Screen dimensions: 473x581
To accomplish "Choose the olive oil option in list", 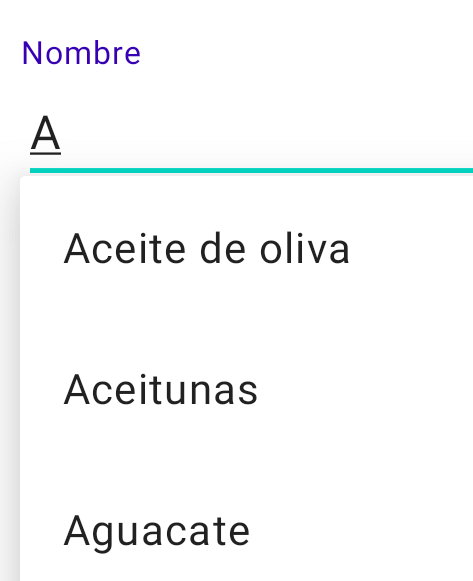I will [247, 248].
